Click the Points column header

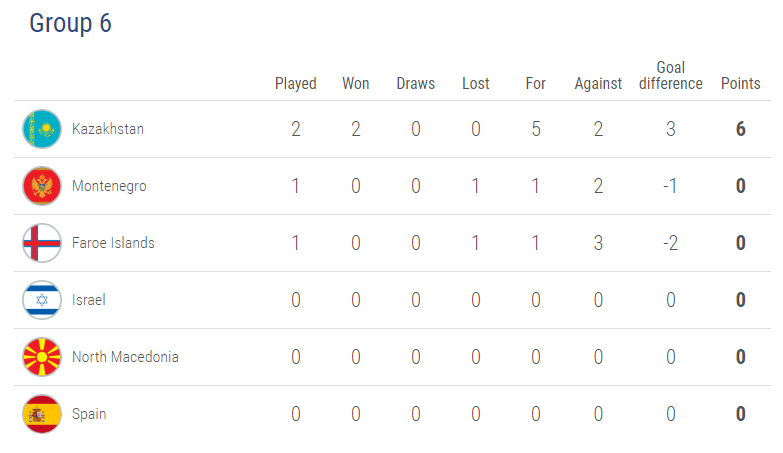pos(741,83)
